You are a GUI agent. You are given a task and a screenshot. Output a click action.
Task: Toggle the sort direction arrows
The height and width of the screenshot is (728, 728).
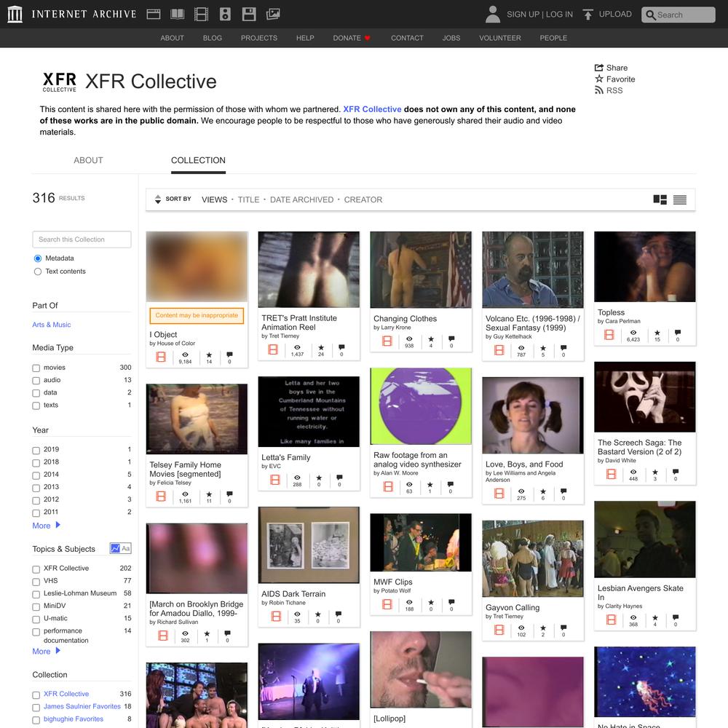[x=158, y=199]
